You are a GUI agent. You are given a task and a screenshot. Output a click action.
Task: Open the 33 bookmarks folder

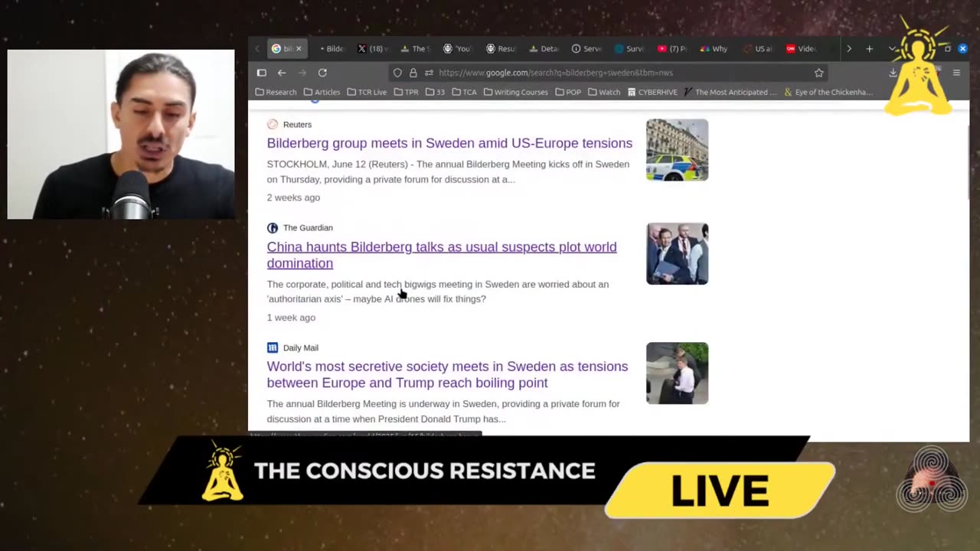(x=435, y=92)
